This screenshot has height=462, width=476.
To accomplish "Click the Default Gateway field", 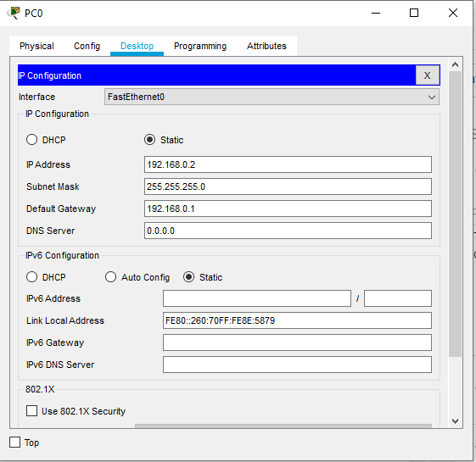I will click(288, 209).
